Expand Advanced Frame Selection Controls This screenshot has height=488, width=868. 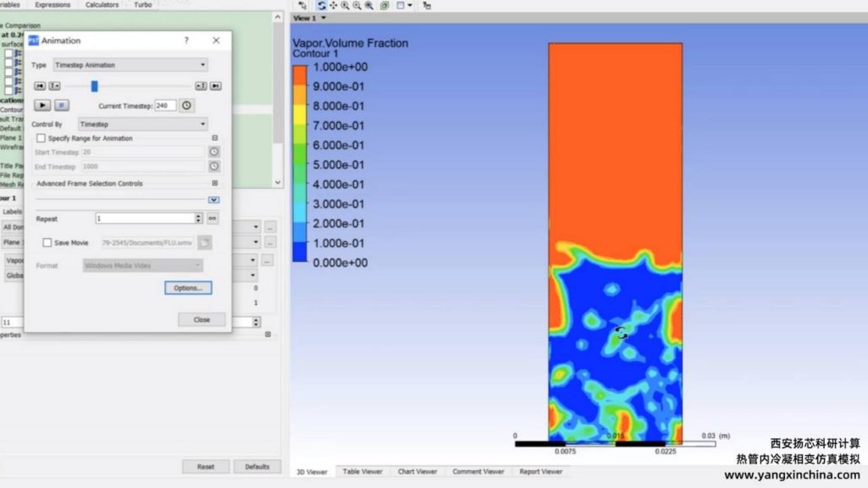click(x=214, y=183)
